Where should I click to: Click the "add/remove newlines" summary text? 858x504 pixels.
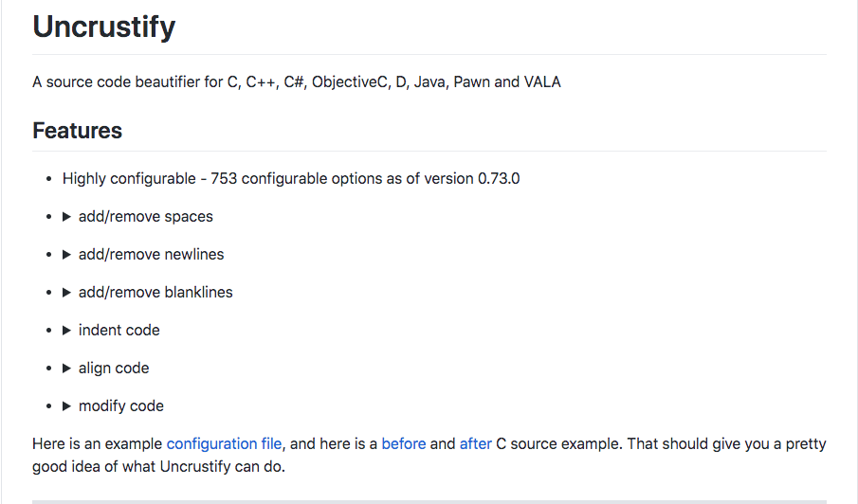tap(152, 255)
